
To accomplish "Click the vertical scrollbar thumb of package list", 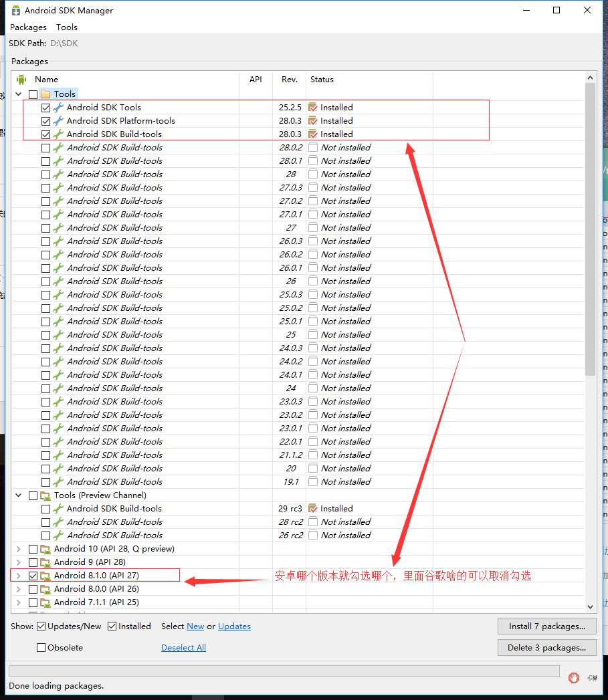I will 590,229.
